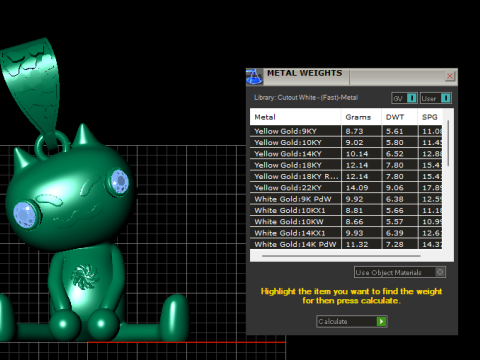This screenshot has height=360, width=480.
Task: Select the Yellow Gold:9KY row
Action: [346, 131]
